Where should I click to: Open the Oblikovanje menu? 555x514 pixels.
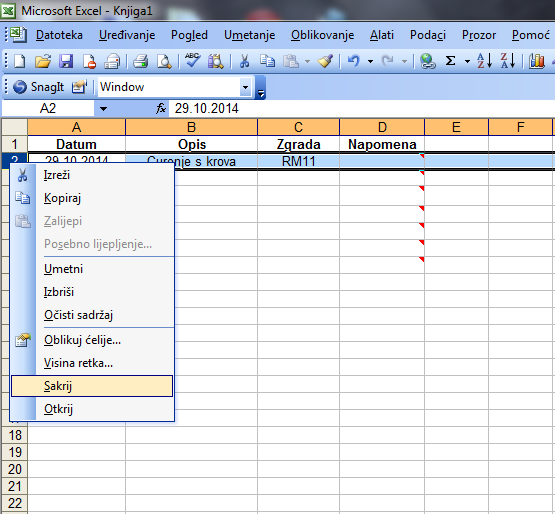[322, 35]
